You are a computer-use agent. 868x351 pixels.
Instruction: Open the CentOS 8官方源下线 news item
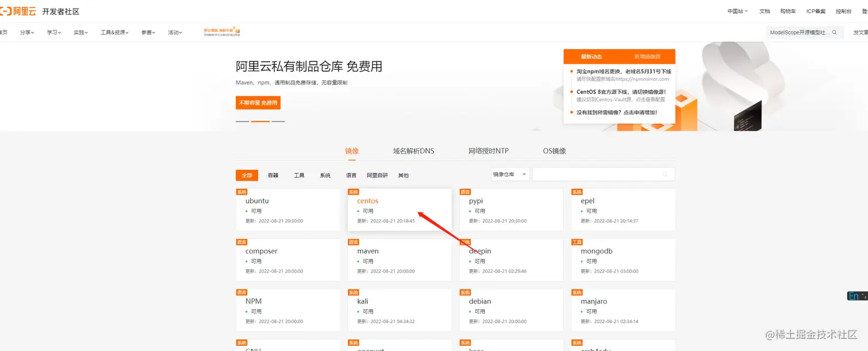click(622, 92)
